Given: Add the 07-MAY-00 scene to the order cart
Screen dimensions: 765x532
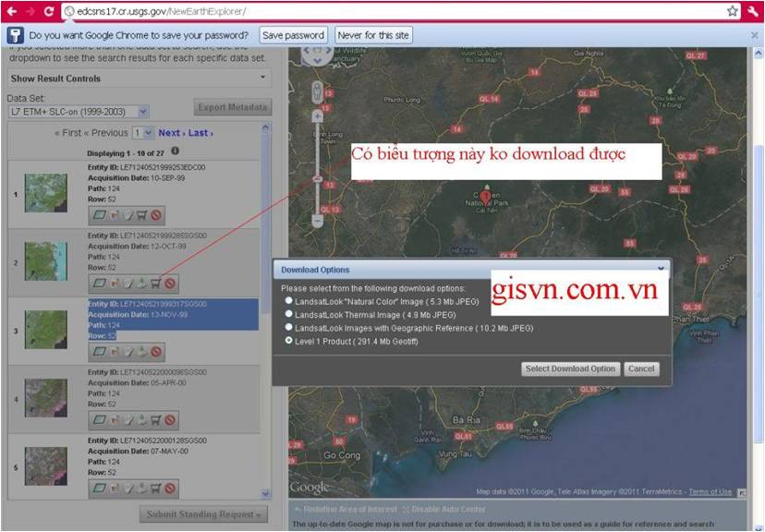Looking at the screenshot, I should (155, 488).
